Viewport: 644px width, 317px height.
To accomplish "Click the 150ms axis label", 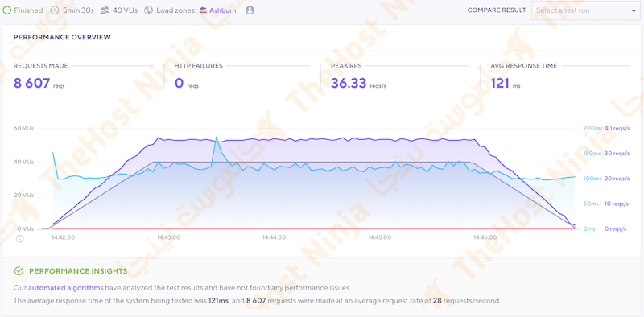I will point(592,154).
